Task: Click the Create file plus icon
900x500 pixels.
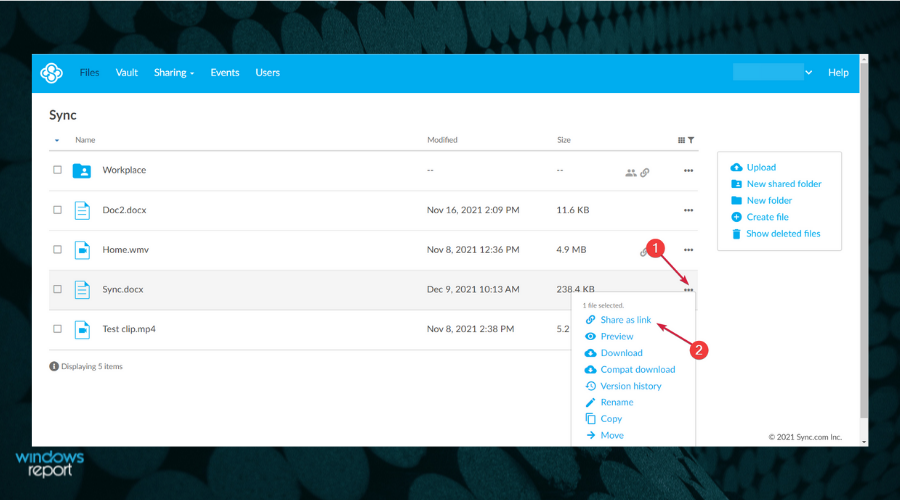Action: click(x=736, y=217)
